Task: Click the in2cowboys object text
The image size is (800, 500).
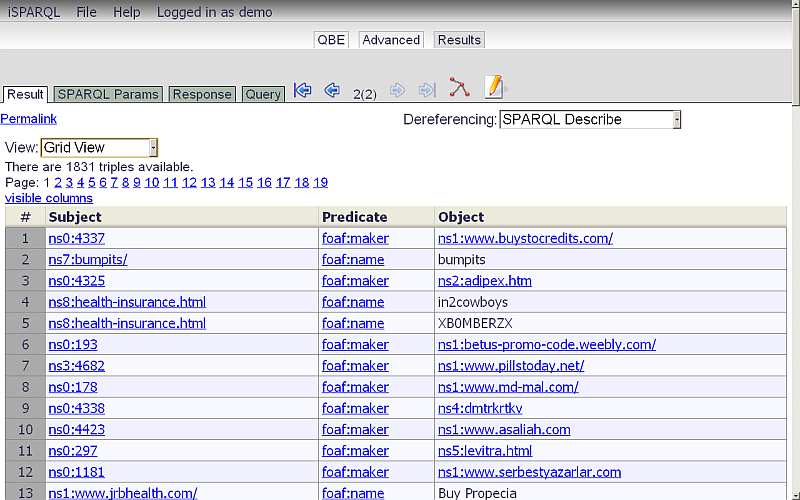Action: pyautogui.click(x=473, y=302)
